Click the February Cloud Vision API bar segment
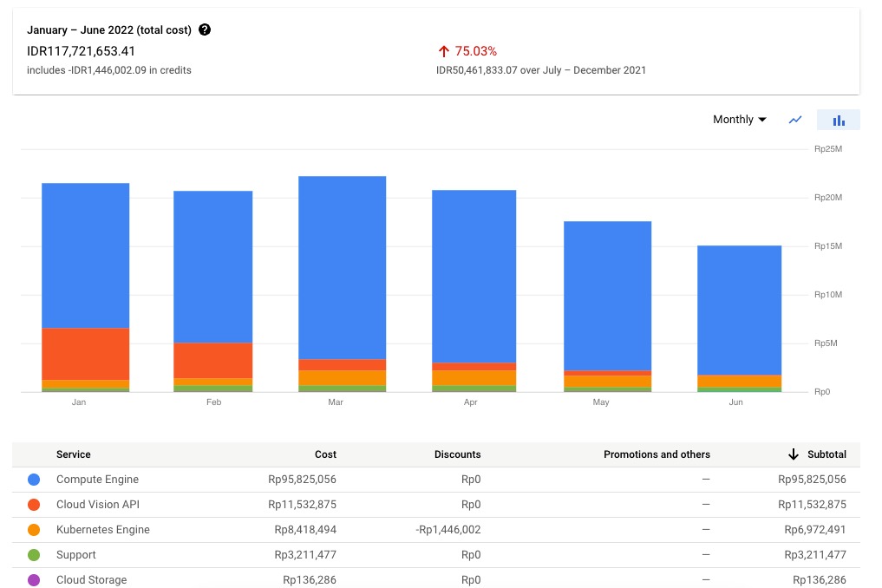 click(x=213, y=360)
